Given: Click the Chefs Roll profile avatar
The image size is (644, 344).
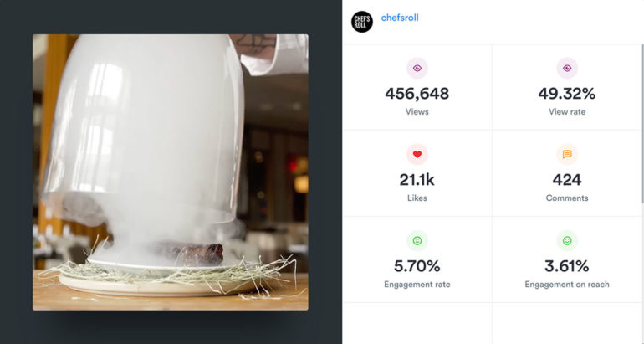Looking at the screenshot, I should tap(362, 22).
